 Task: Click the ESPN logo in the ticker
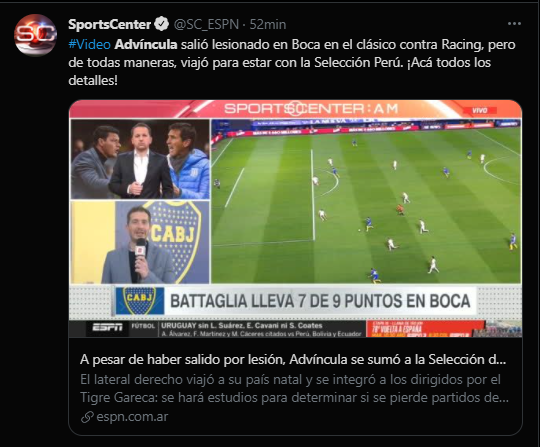107,327
